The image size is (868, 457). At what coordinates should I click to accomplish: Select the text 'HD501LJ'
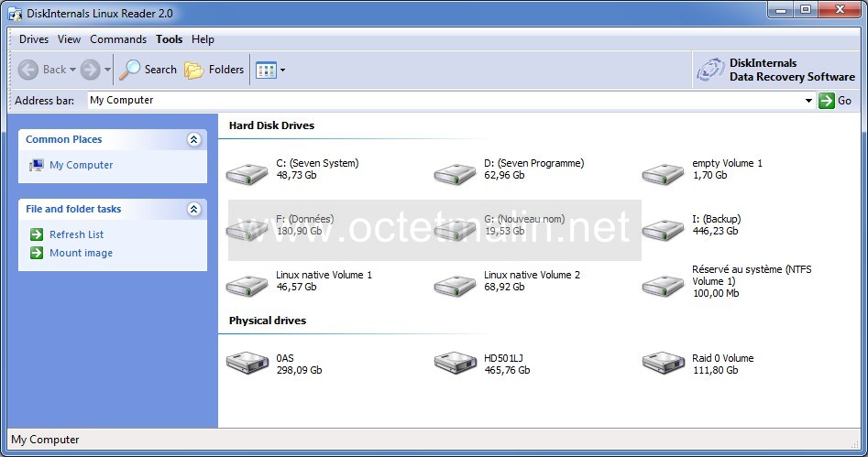click(503, 358)
